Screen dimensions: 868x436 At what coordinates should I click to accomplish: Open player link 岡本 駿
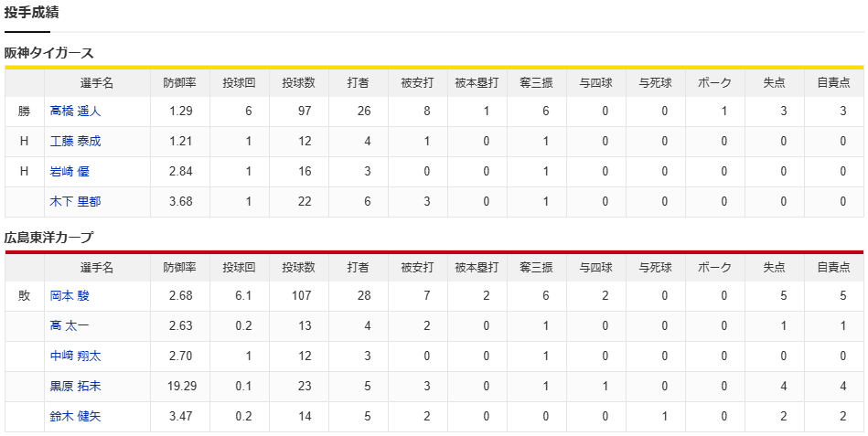[x=70, y=296]
